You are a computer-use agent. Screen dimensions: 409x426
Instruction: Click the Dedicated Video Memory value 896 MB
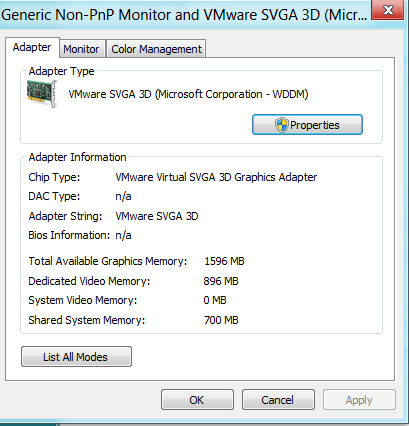point(221,281)
